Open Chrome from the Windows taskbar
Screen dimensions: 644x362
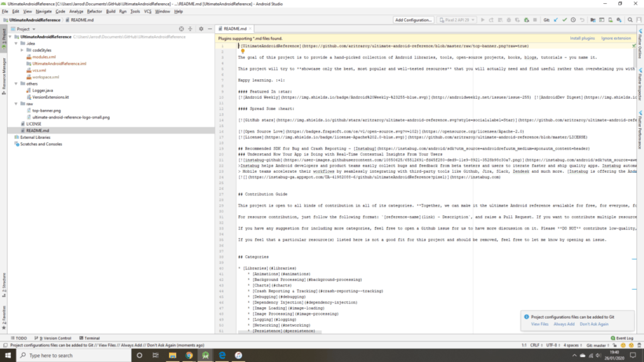[189, 355]
